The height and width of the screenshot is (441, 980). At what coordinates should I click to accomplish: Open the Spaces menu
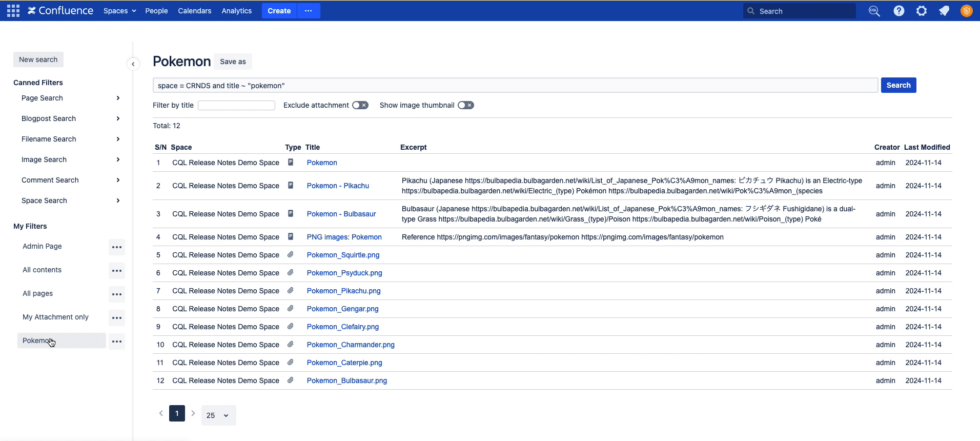click(x=119, y=11)
